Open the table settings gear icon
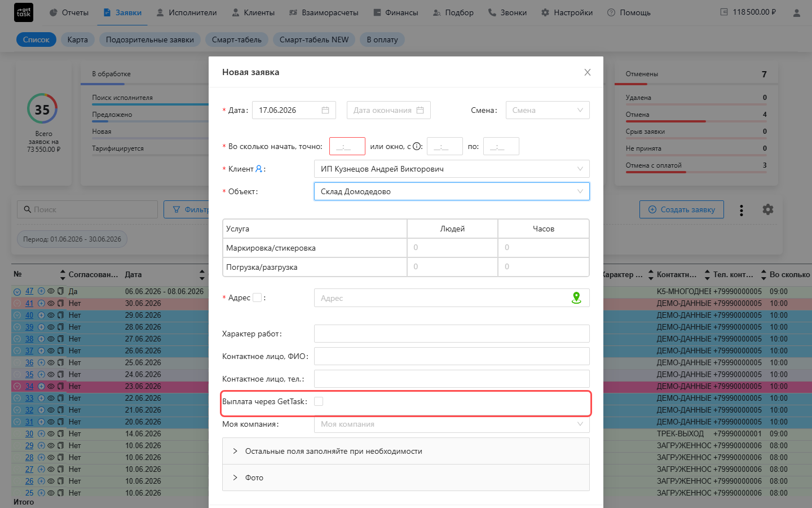The width and height of the screenshot is (812, 508). point(768,209)
